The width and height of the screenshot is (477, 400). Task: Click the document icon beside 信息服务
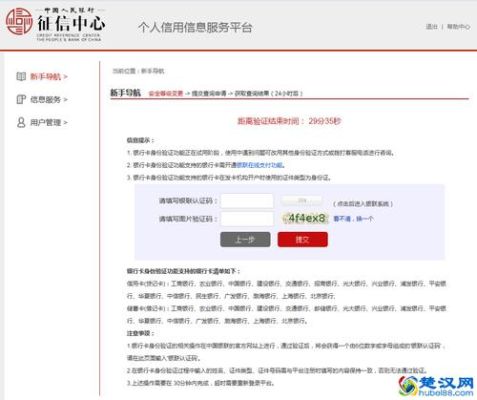pyautogui.click(x=21, y=99)
